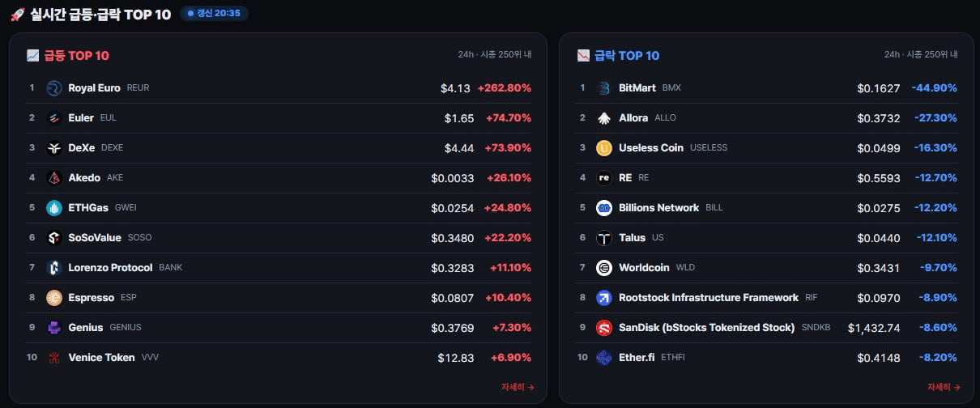Select the Venice Token row name
Screen dimensions: 980x408
[101, 358]
